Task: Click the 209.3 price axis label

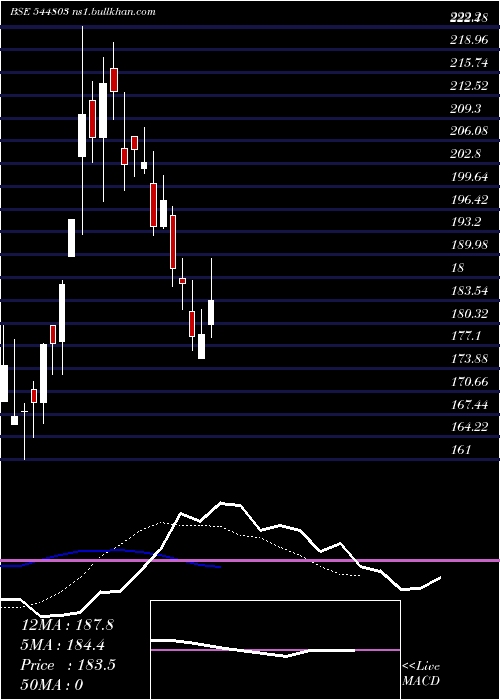Action: point(466,108)
